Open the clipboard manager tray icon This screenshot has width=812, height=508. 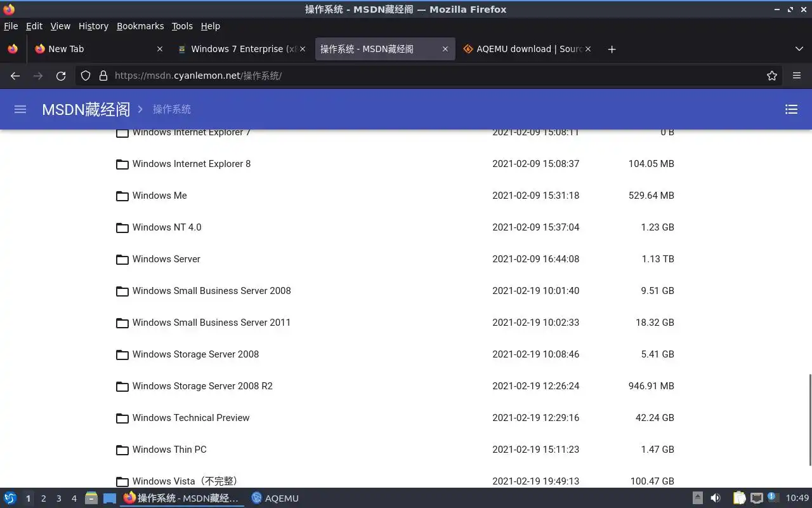click(x=739, y=498)
